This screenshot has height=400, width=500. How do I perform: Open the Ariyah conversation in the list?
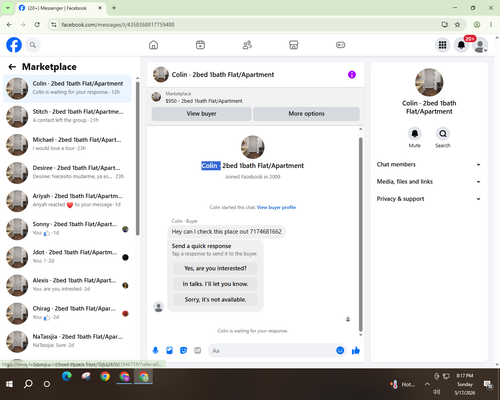[67, 201]
